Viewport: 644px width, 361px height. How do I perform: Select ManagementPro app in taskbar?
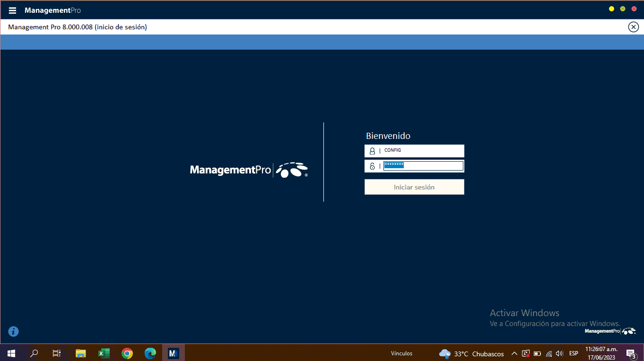click(x=174, y=353)
